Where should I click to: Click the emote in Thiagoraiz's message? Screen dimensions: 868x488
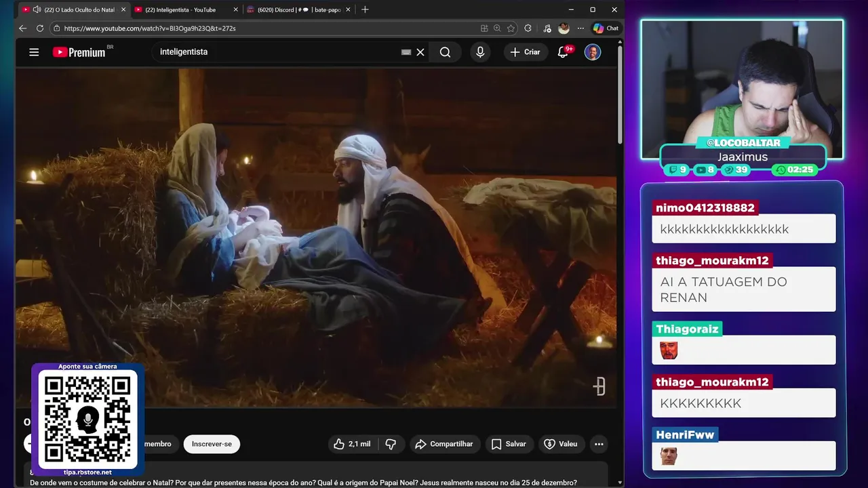click(669, 350)
